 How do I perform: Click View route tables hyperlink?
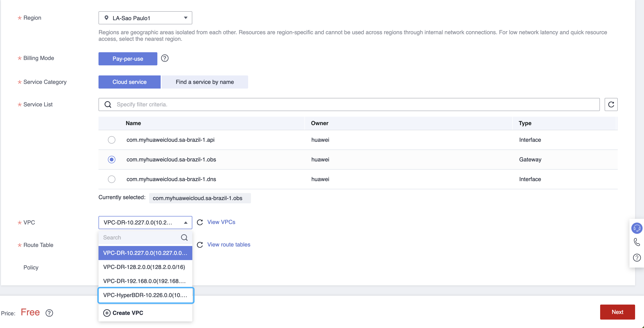[229, 244]
